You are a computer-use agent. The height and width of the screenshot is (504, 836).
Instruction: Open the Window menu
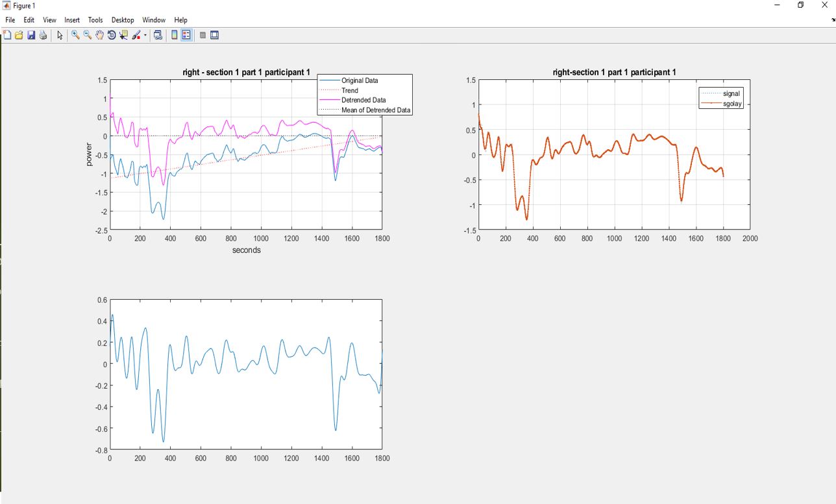tap(154, 20)
